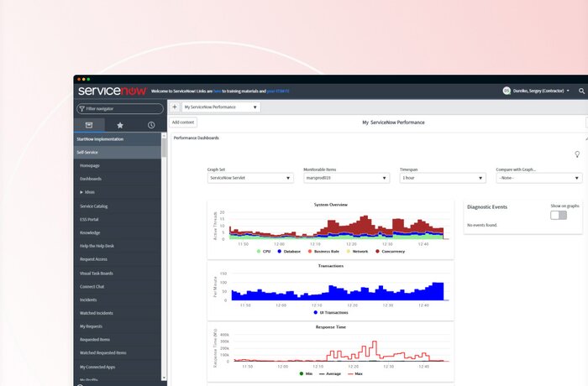Screen dimensions: 588x386
Task: Open the Graph Set dropdown
Action: point(250,178)
